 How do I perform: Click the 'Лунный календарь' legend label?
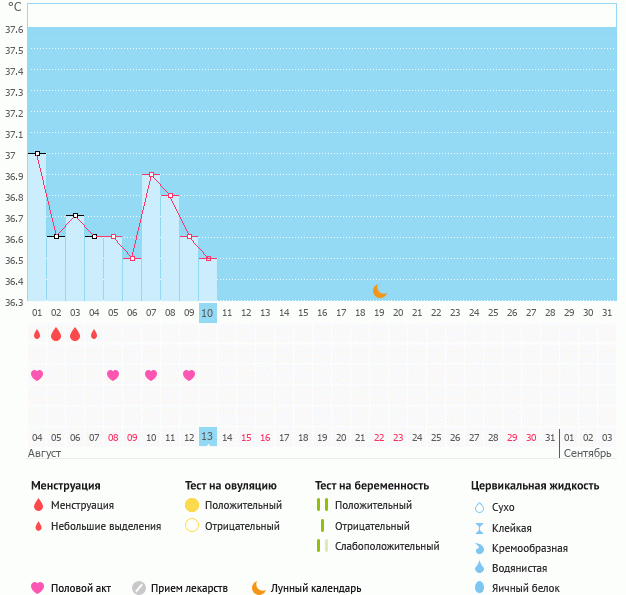[x=316, y=588]
